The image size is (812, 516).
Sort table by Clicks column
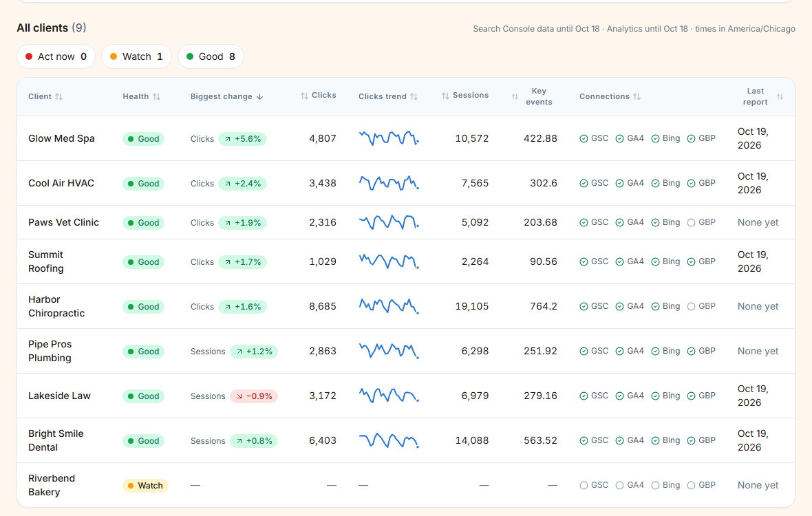click(318, 95)
